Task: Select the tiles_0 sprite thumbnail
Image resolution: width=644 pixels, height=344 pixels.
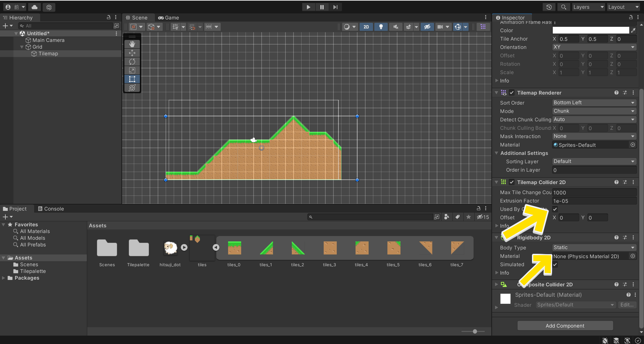Action: pyautogui.click(x=234, y=248)
